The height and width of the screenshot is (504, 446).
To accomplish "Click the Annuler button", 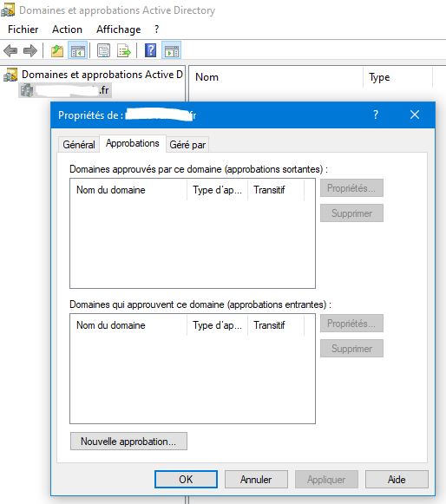I will click(256, 479).
